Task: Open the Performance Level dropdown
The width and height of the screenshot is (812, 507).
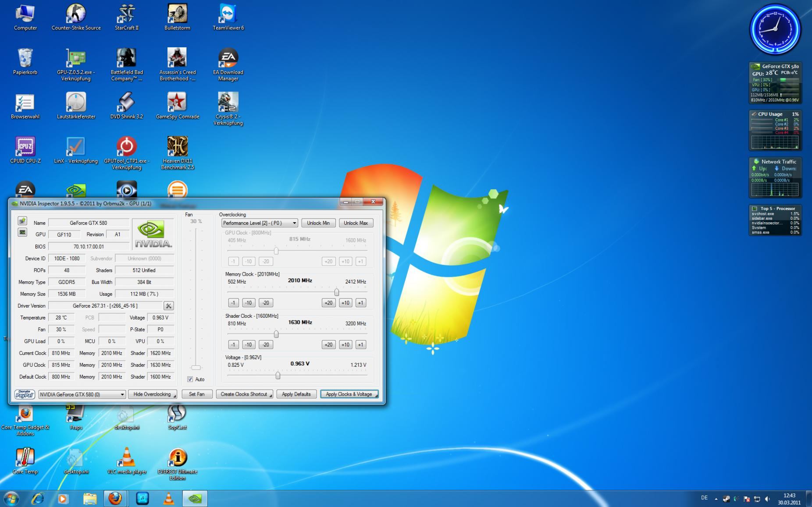Action: pyautogui.click(x=260, y=223)
